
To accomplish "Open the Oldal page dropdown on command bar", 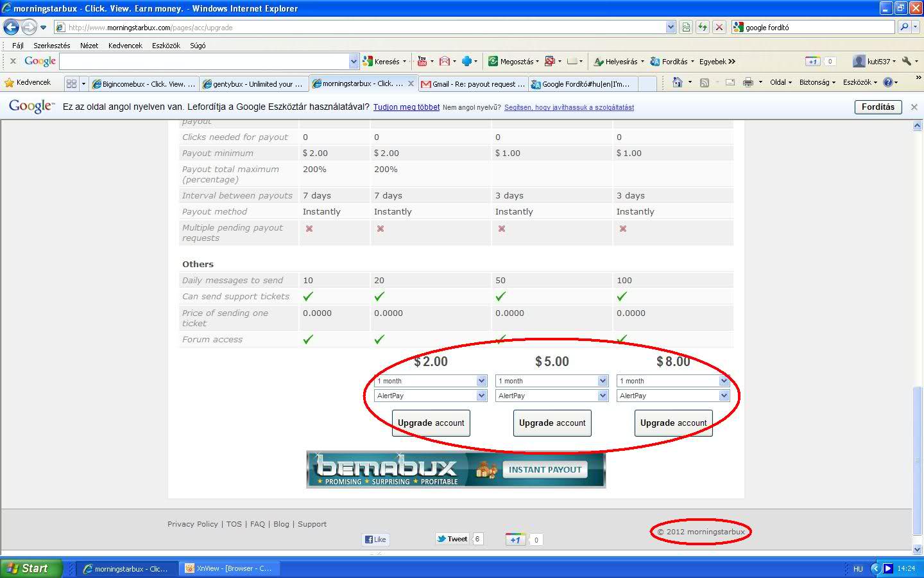I will (x=781, y=82).
